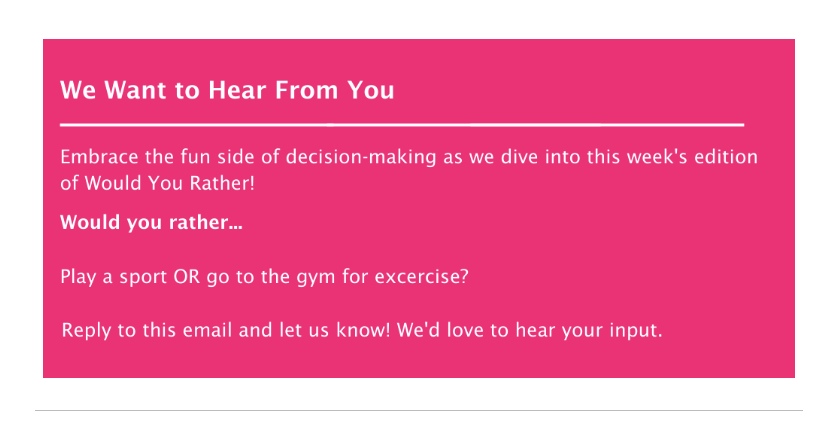
Task: Click 'of Would You Rather!' on the second line
Action: [x=158, y=183]
